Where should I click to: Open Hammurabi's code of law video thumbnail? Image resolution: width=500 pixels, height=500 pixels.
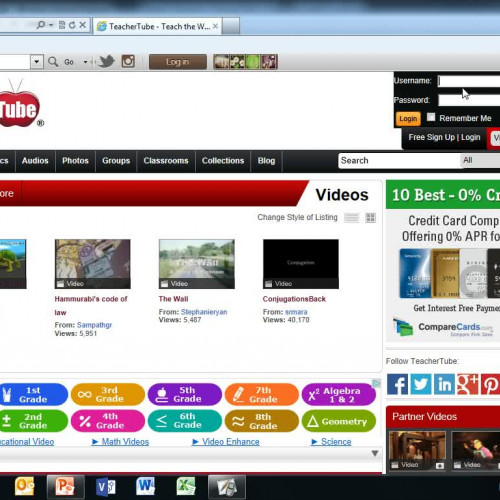[x=93, y=264]
